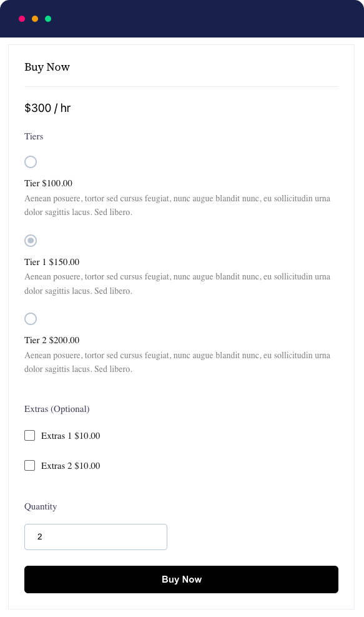
Task: Click the pink window dot
Action: point(22,19)
